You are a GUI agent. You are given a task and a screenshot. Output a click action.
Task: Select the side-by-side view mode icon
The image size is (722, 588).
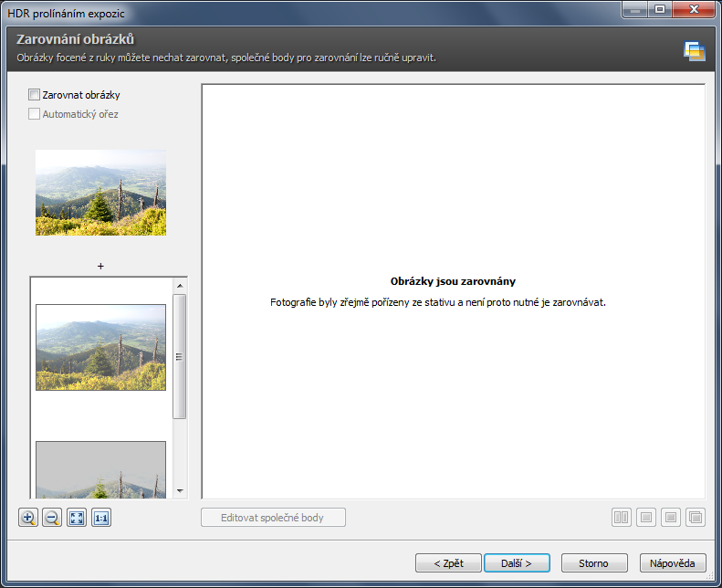click(x=622, y=518)
